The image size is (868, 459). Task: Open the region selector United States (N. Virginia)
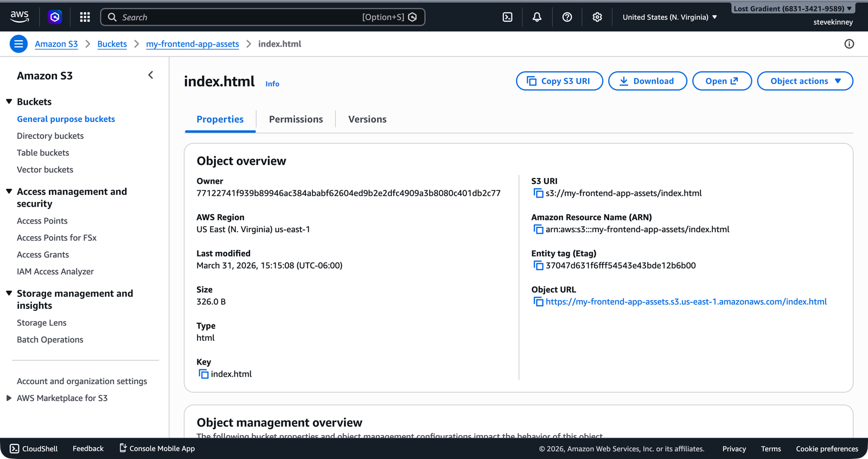(x=669, y=17)
